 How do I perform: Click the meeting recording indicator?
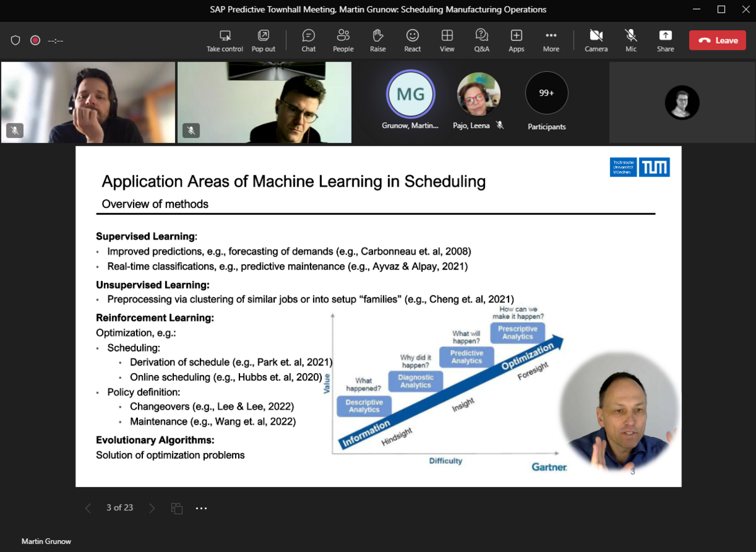(x=35, y=40)
